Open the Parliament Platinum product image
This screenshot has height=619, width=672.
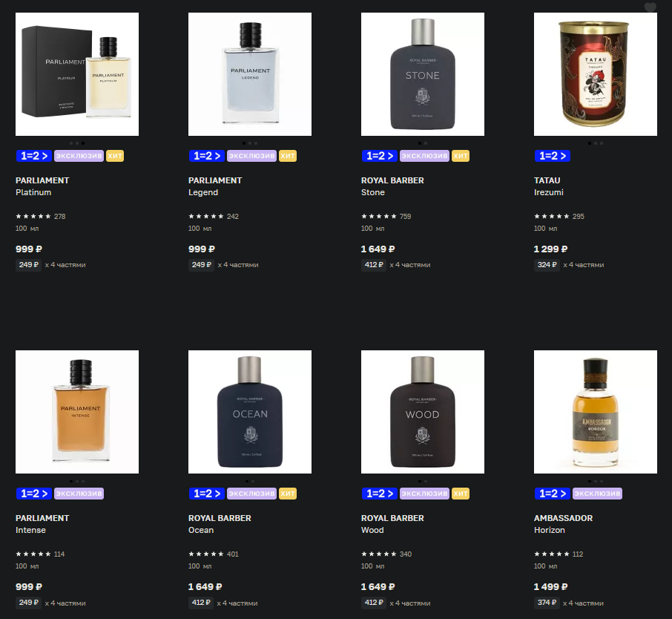point(77,74)
